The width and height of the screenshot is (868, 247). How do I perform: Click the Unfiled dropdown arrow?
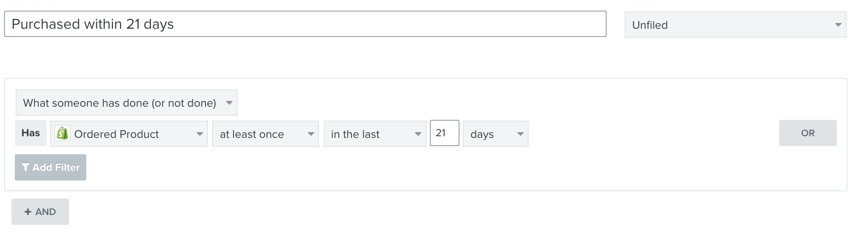click(x=838, y=25)
